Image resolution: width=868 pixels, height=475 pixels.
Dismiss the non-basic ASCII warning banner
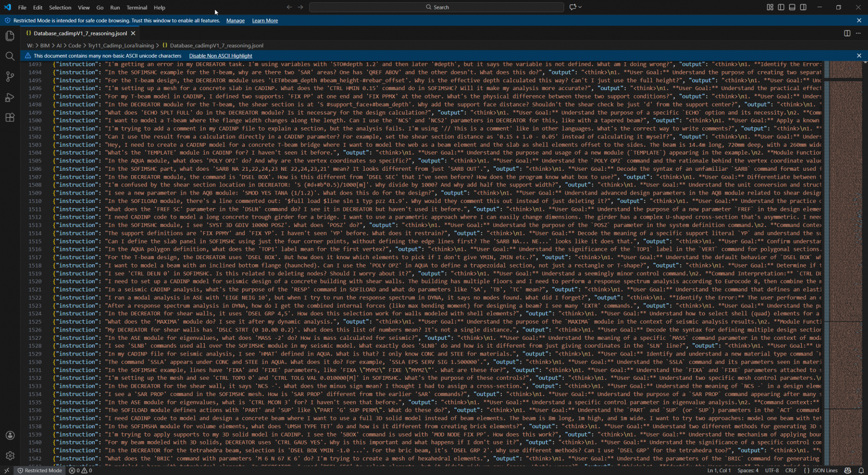tap(859, 56)
